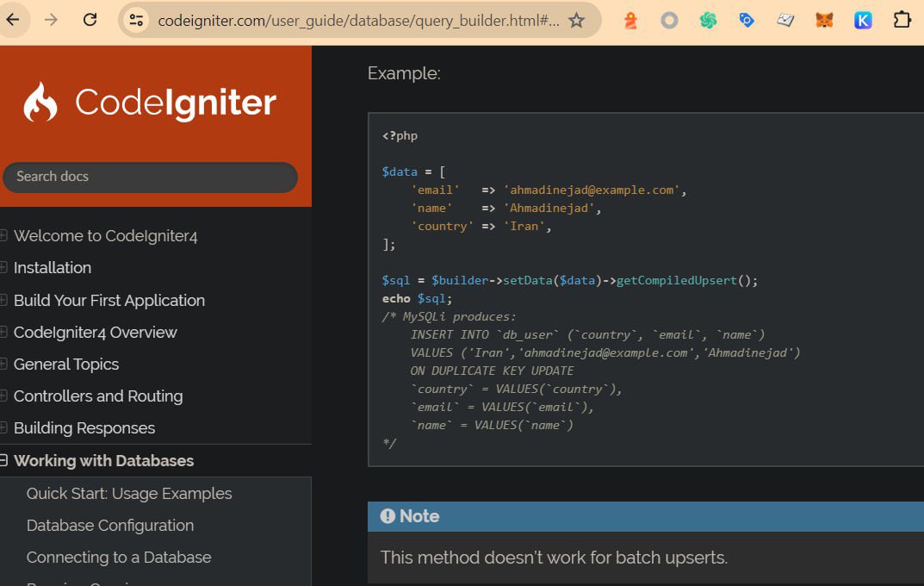The height and width of the screenshot is (586, 924).
Task: Open CodeIgniter4 Overview page
Action: pos(95,333)
